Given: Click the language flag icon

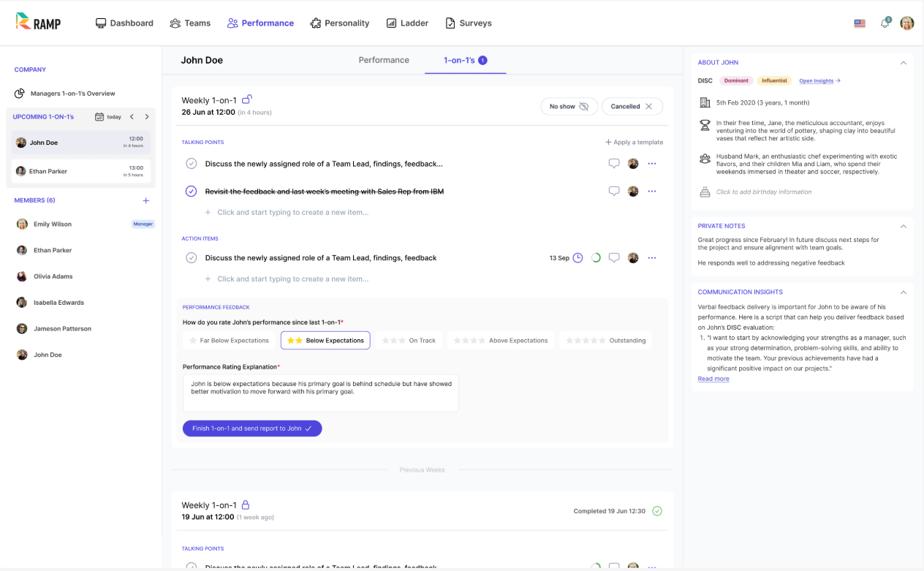Looking at the screenshot, I should (860, 23).
